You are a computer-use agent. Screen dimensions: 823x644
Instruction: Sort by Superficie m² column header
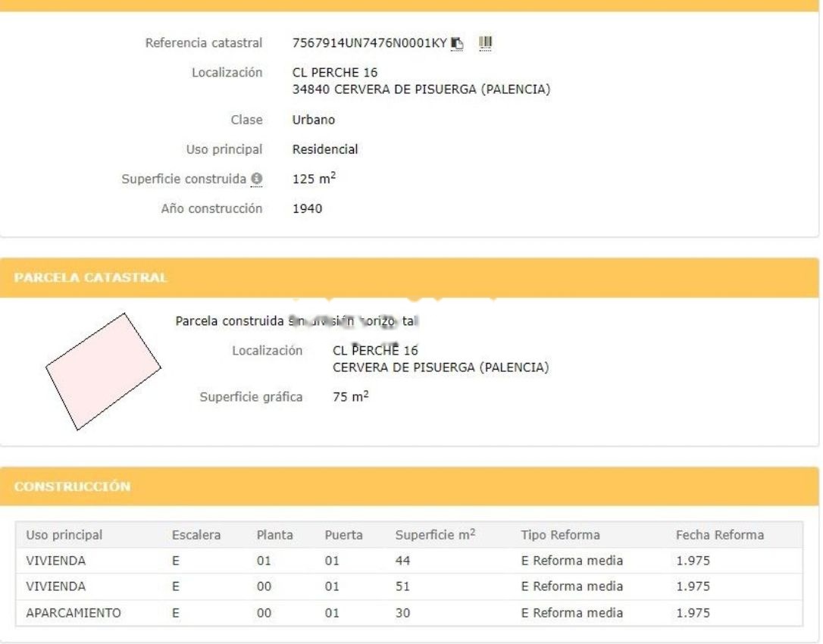(x=435, y=535)
